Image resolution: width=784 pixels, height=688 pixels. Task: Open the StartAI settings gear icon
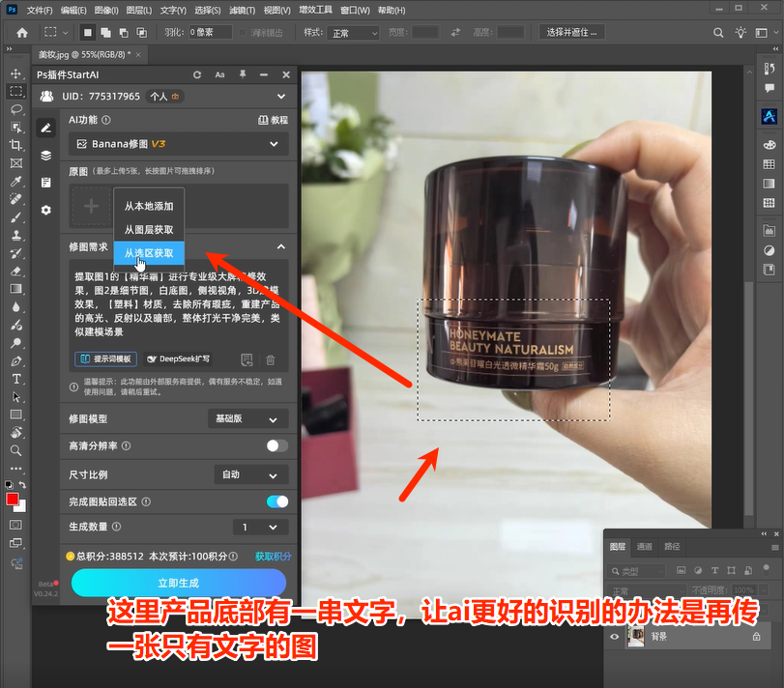click(x=46, y=210)
